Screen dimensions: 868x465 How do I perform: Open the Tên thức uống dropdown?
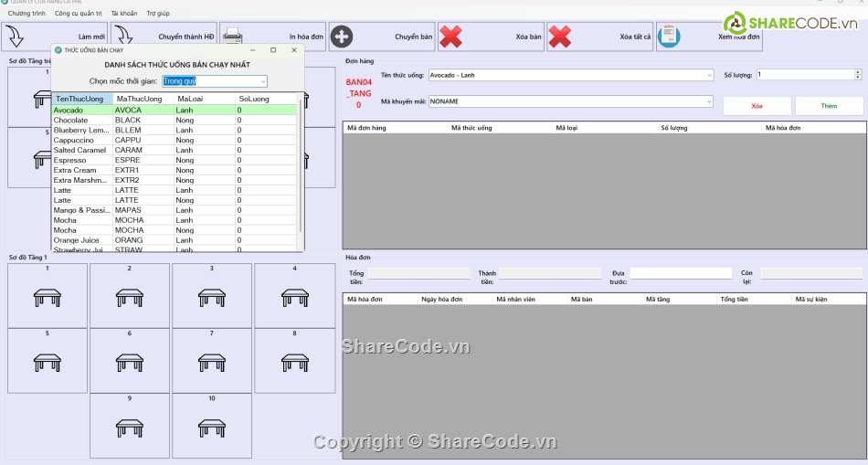(709, 75)
